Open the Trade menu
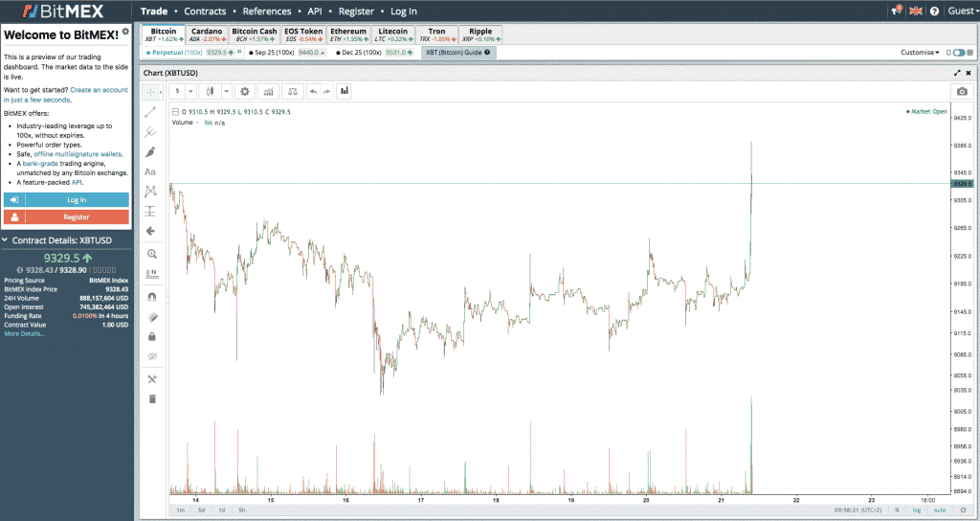Screen dimensions: 980x521 (154, 11)
